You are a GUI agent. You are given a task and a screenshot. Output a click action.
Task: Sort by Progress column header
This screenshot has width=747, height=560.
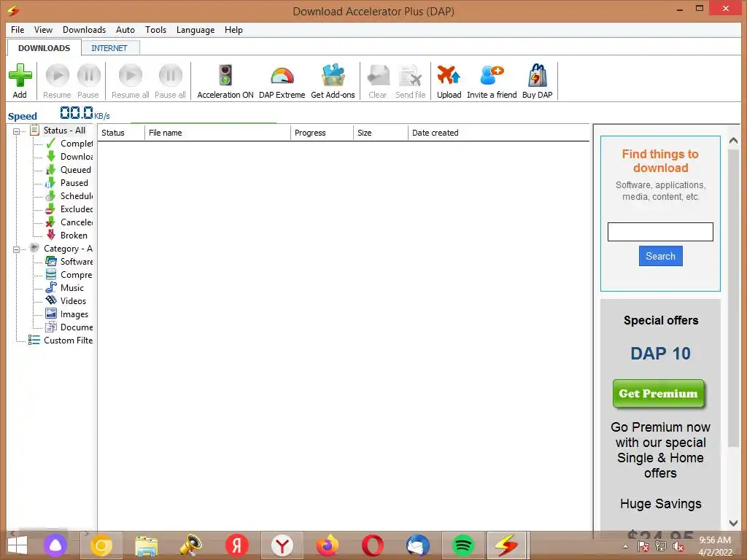tap(322, 133)
